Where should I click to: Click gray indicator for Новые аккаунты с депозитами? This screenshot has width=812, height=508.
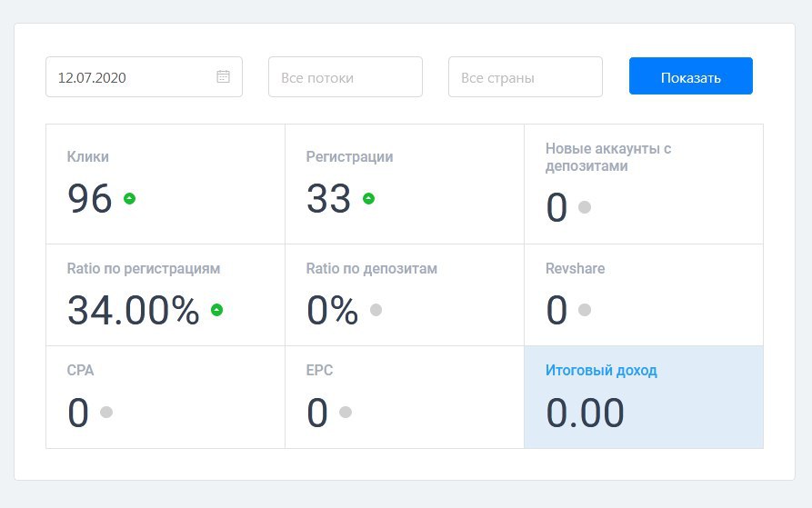pos(585,207)
